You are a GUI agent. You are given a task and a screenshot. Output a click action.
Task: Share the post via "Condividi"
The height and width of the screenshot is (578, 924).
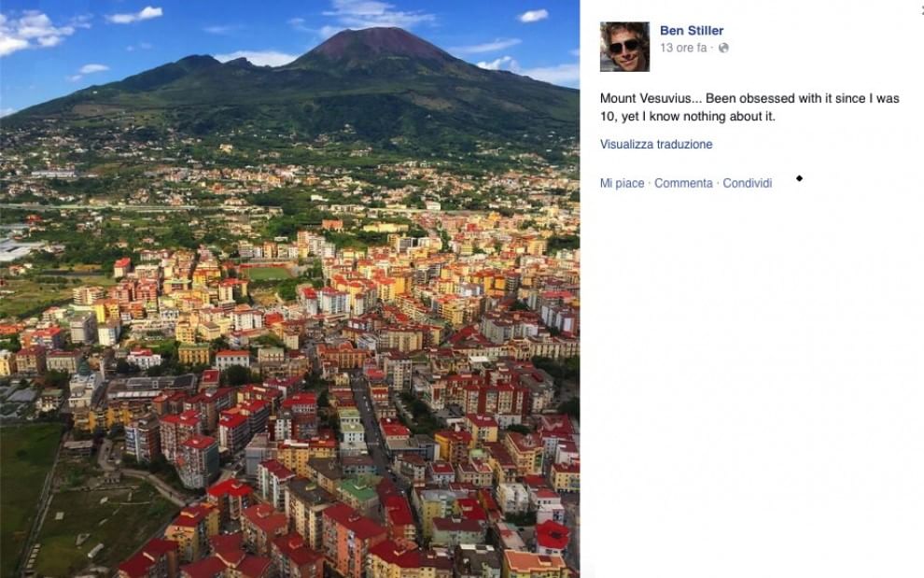pyautogui.click(x=748, y=184)
